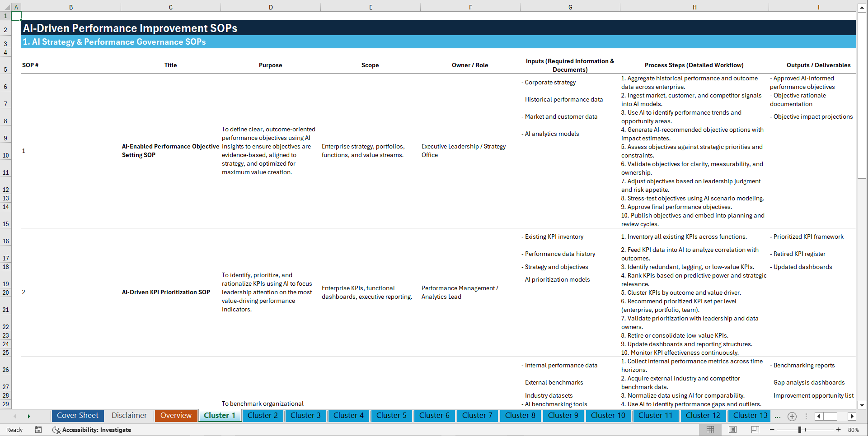Activate the Cluster 1 tab
Image resolution: width=868 pixels, height=436 pixels.
pos(220,416)
